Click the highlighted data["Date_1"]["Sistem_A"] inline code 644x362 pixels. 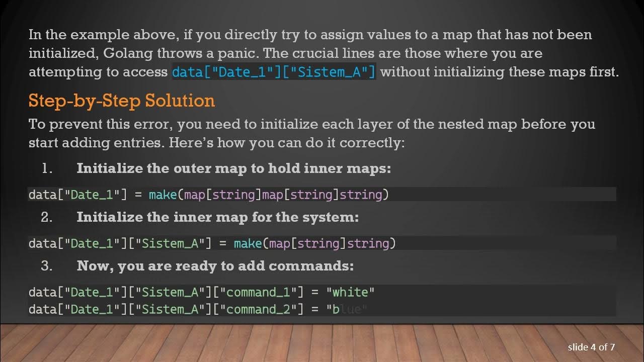pyautogui.click(x=274, y=72)
